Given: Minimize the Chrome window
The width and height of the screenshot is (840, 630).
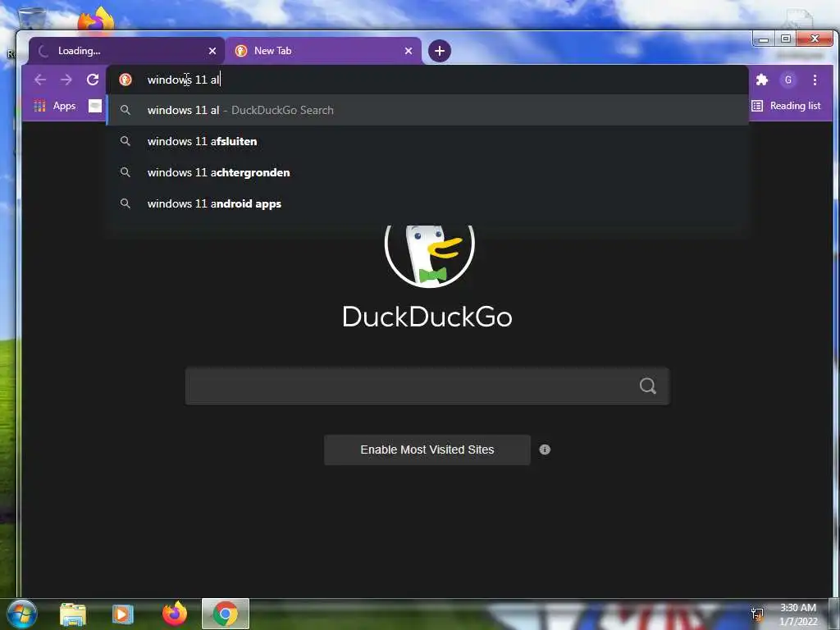Looking at the screenshot, I should click(x=764, y=39).
